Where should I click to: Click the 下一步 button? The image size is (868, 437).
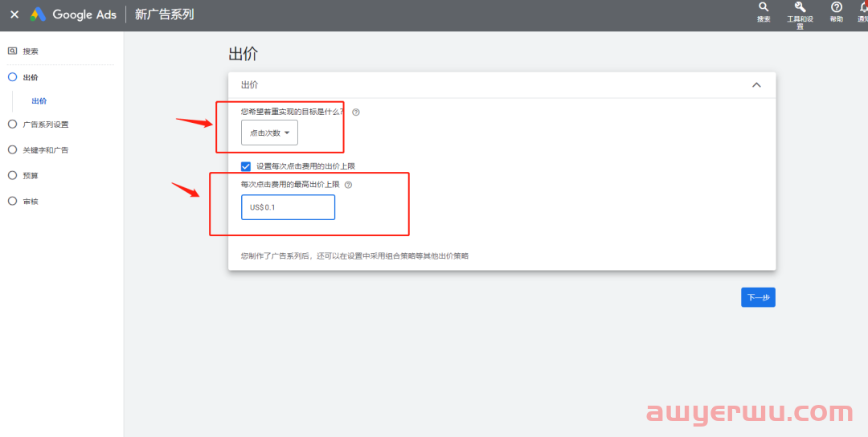click(x=758, y=297)
